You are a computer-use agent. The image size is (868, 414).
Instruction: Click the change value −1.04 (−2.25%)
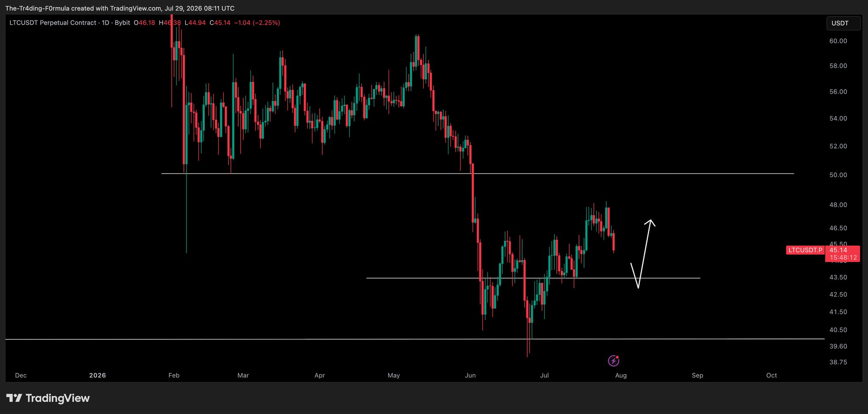257,22
